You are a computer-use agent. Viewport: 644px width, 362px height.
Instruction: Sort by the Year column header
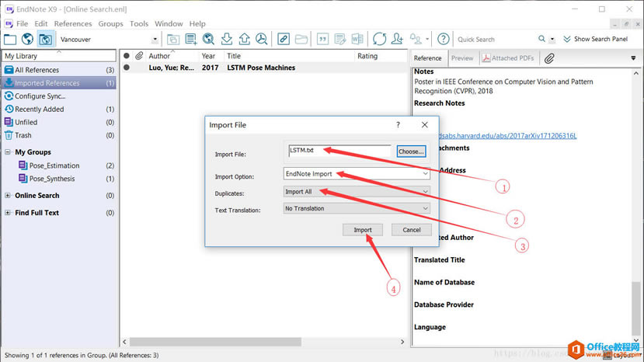point(211,56)
